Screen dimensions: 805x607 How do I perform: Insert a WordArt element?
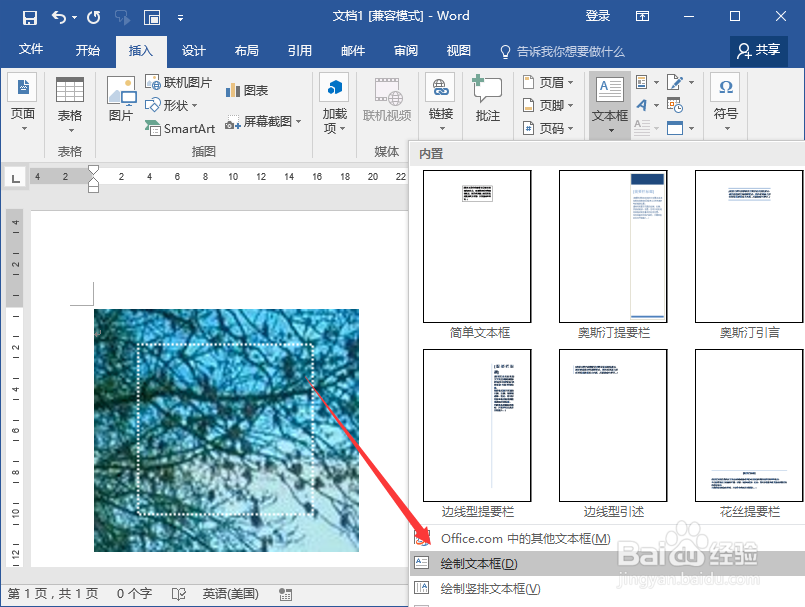(x=644, y=105)
